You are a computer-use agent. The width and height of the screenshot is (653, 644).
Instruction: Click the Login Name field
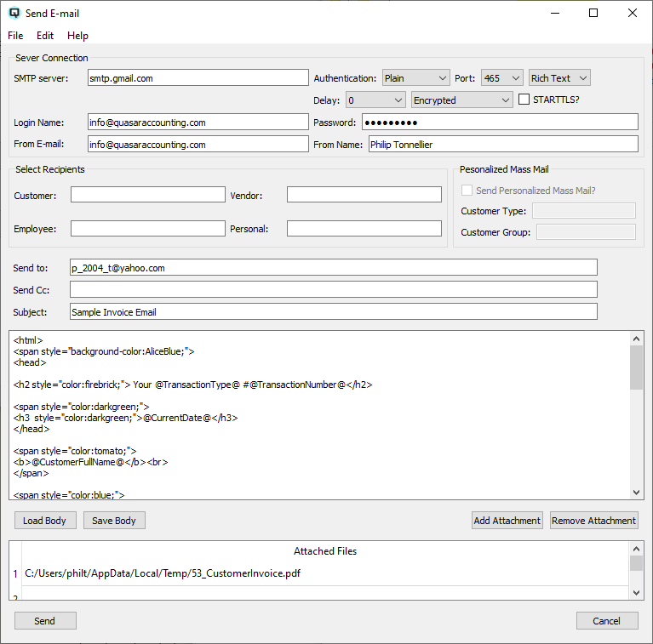point(198,122)
